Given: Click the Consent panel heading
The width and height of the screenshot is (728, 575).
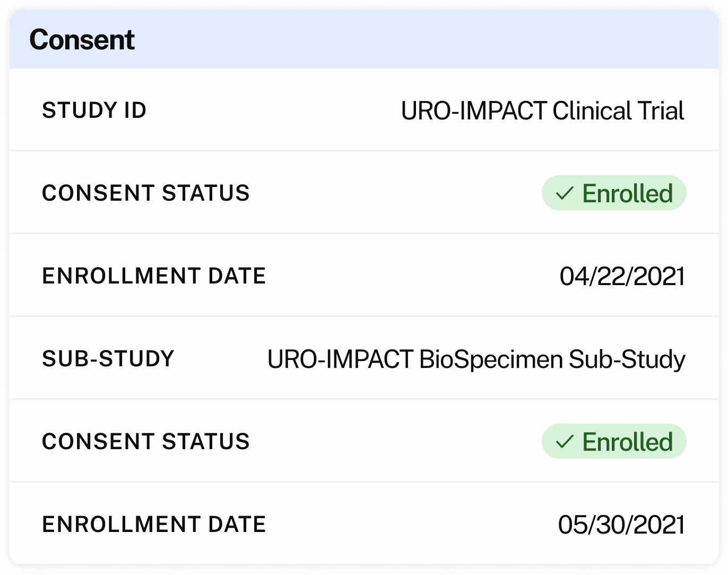Looking at the screenshot, I should point(82,40).
